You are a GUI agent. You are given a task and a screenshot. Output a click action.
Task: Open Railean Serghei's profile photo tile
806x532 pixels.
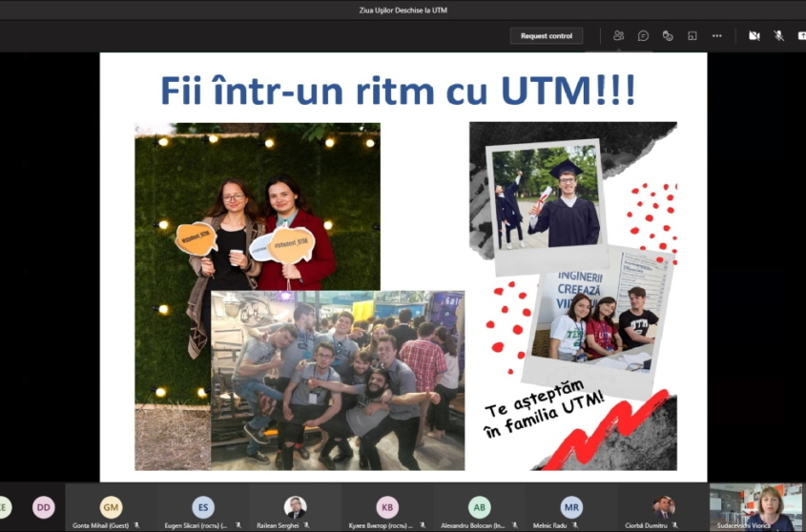(295, 507)
